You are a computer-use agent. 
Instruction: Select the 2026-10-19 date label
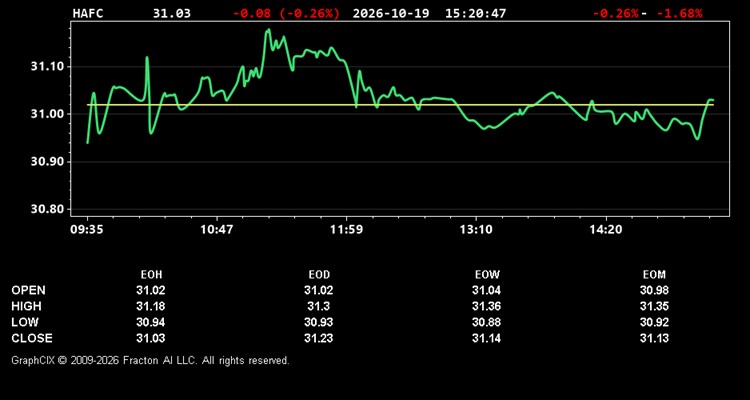tap(392, 13)
